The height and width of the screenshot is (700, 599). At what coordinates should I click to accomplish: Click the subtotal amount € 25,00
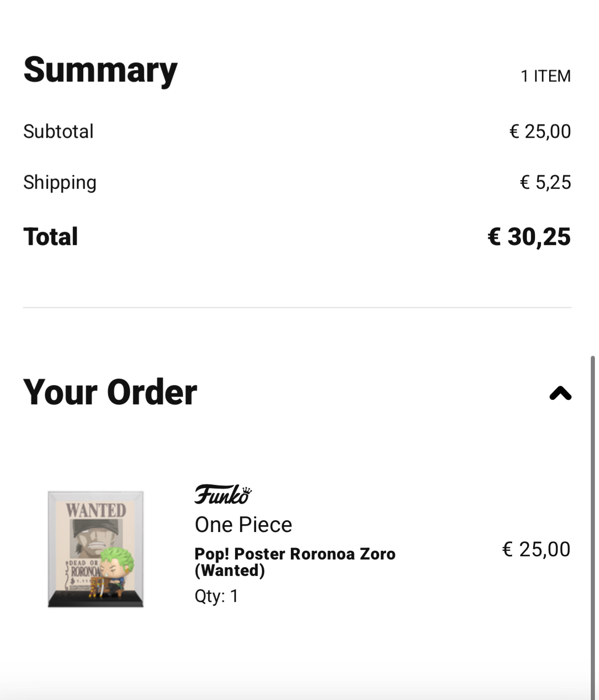tap(540, 131)
